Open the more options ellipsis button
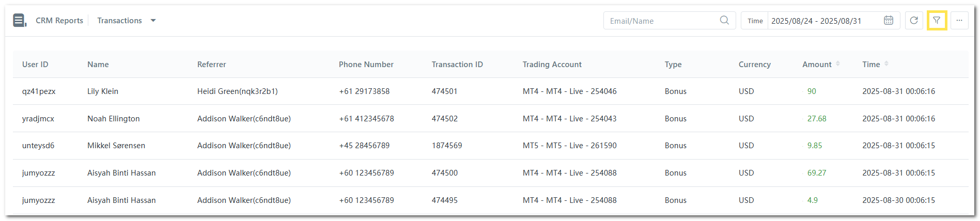980x221 pixels. [x=959, y=21]
